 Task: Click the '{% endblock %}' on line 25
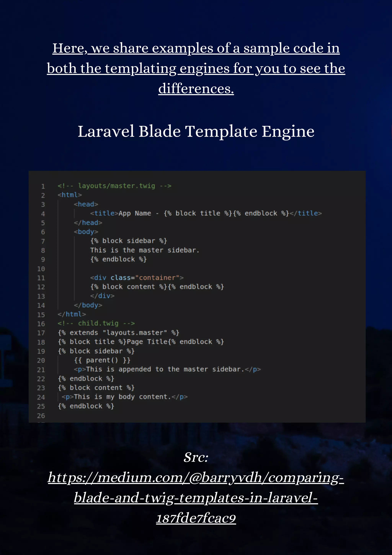[x=86, y=406]
